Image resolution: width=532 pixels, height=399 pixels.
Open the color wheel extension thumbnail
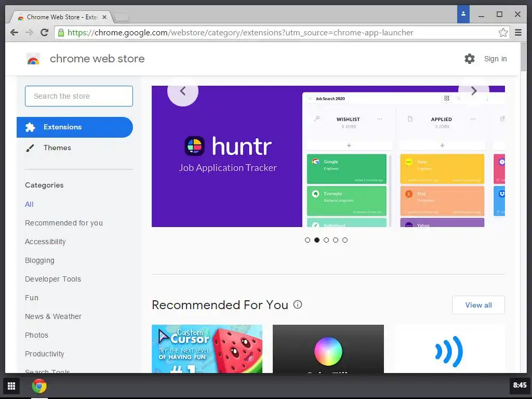click(x=328, y=349)
